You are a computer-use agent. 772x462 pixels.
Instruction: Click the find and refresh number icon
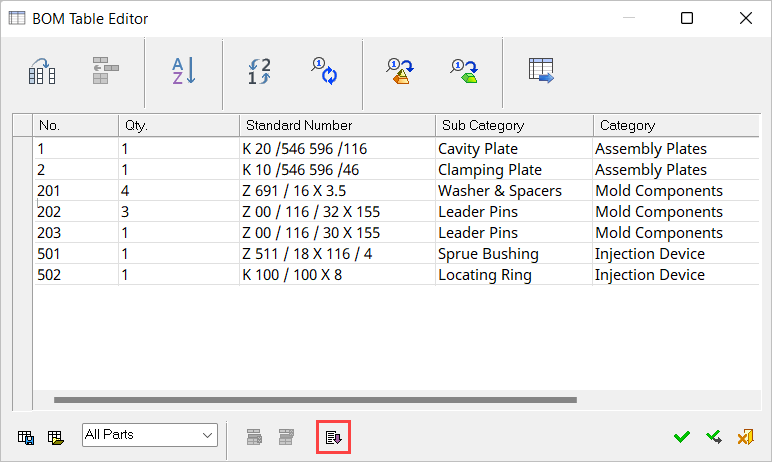click(x=324, y=71)
